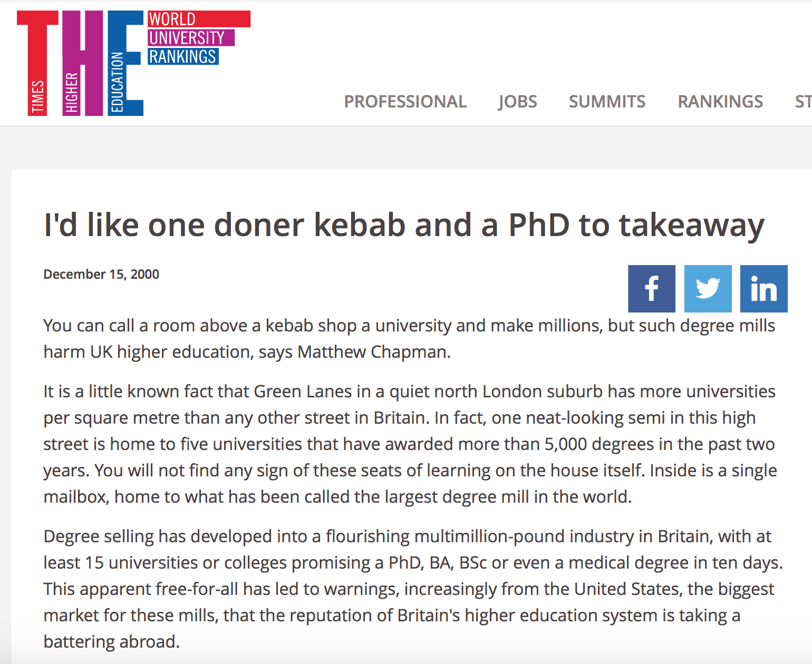Click the red WORLD banner label
Image resolution: width=812 pixels, height=664 pixels.
pos(199,19)
